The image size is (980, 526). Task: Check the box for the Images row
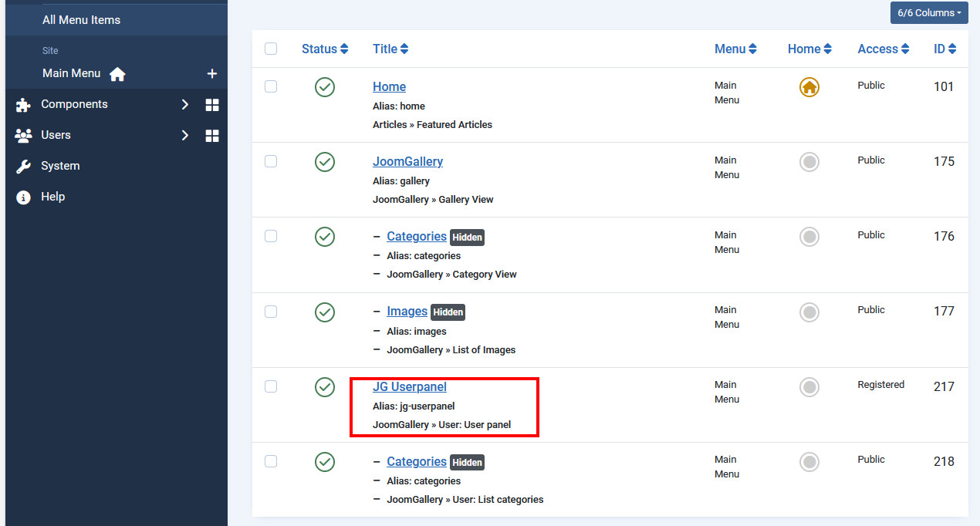[271, 311]
